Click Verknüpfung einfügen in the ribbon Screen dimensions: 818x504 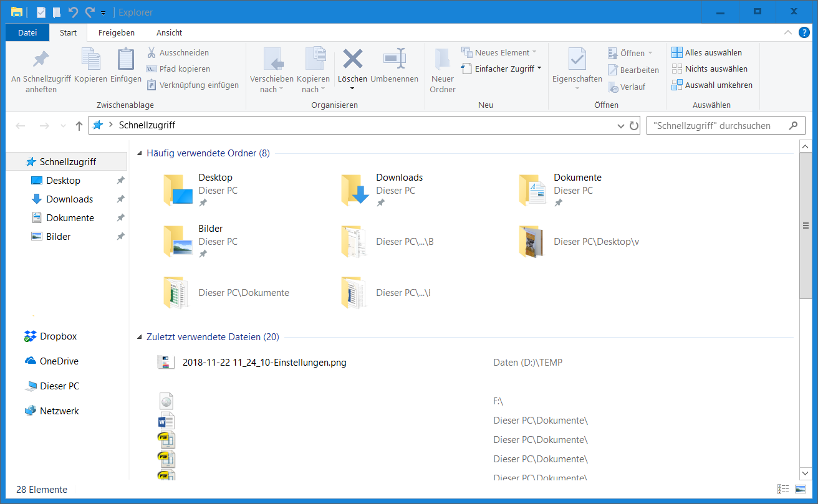193,85
